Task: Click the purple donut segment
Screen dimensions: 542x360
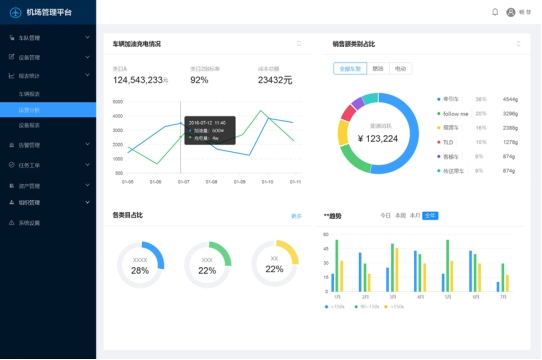Action: point(357,103)
